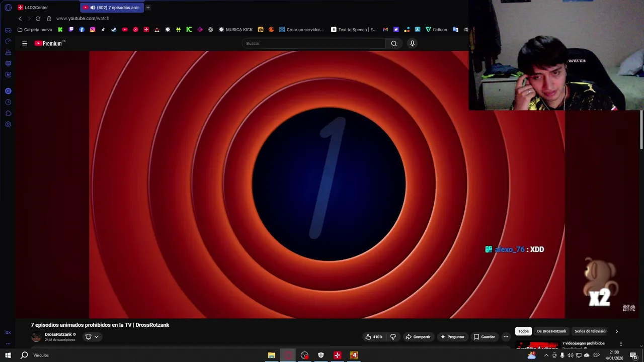Click the Preguntar button
The height and width of the screenshot is (362, 644).
coord(452,337)
